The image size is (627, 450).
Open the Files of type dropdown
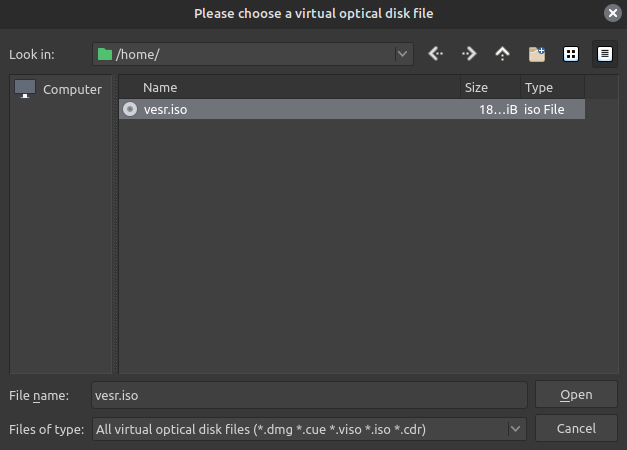[x=516, y=429]
